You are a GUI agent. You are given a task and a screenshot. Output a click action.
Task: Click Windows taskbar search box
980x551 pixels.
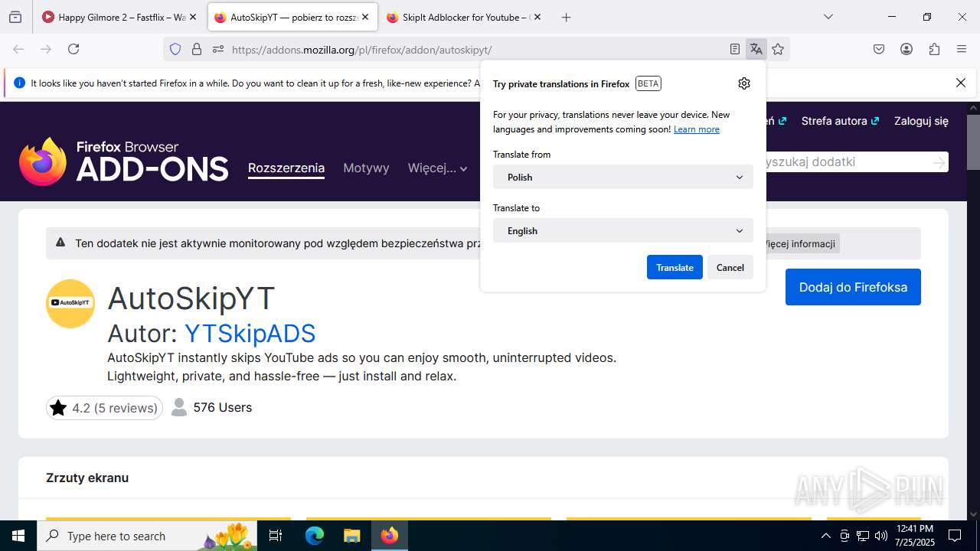(x=147, y=536)
